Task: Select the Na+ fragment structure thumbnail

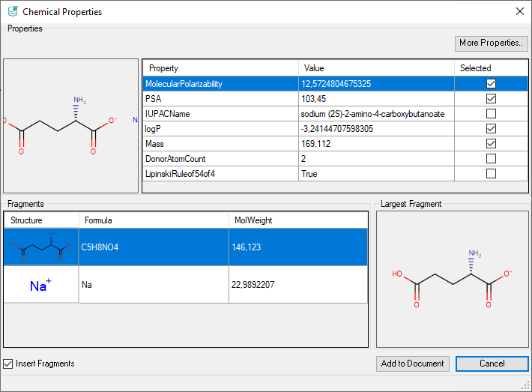Action: coord(41,285)
